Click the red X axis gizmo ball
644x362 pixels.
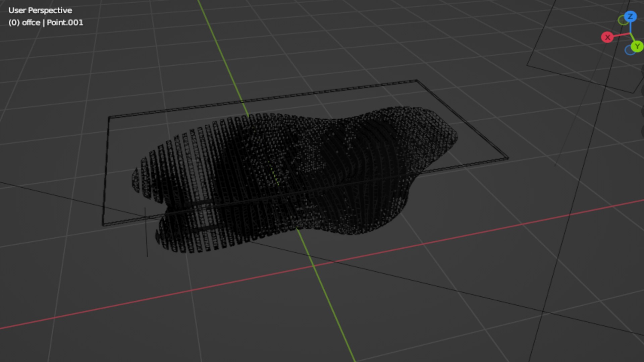pyautogui.click(x=607, y=37)
